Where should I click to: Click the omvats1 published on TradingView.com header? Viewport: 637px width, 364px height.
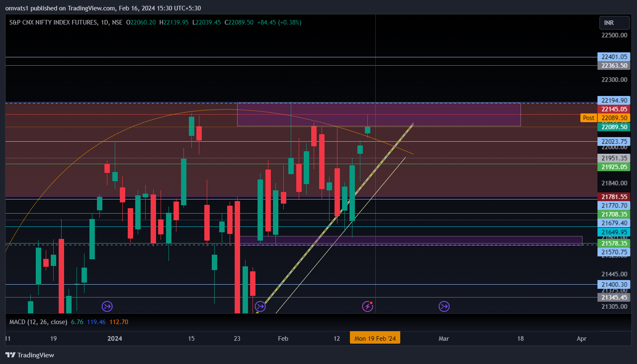pos(103,8)
